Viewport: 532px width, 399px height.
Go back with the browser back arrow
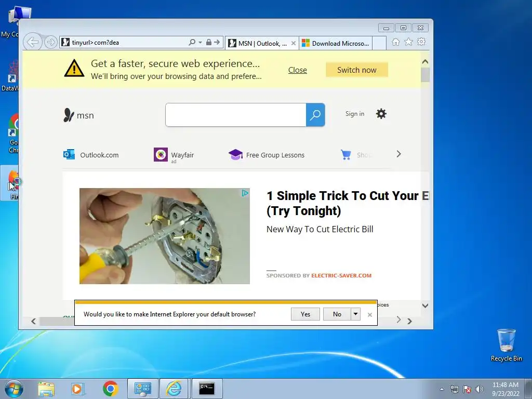(x=33, y=43)
